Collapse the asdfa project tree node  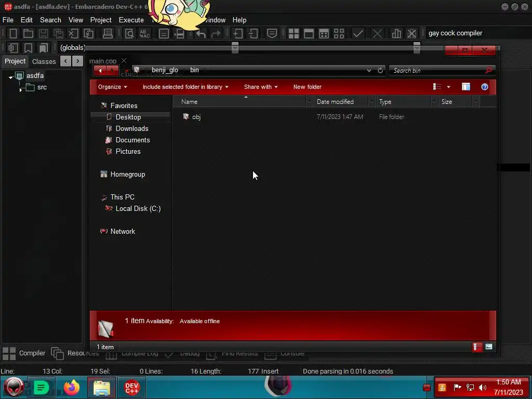tap(10, 77)
